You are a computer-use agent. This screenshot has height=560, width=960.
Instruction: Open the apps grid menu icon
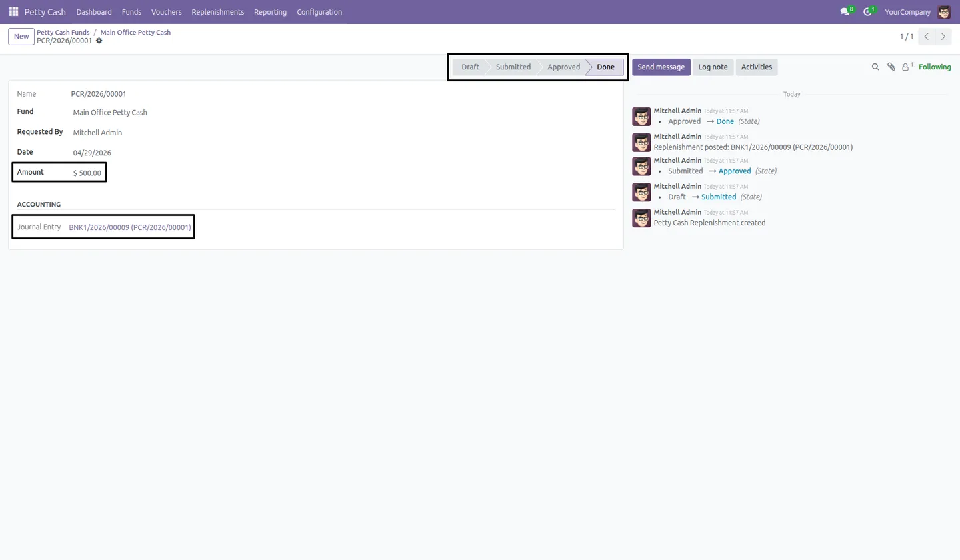tap(13, 12)
